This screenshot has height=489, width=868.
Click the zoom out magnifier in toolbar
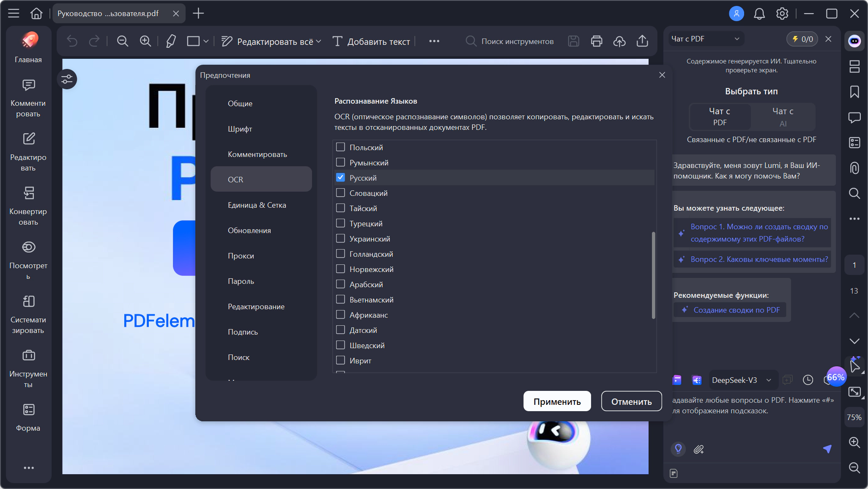point(123,41)
